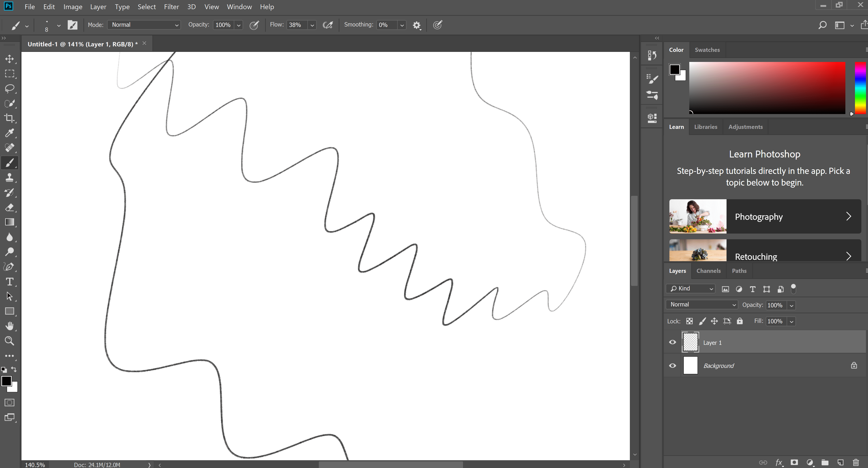Activate the Zoom tool
This screenshot has height=468, width=868.
point(9,341)
